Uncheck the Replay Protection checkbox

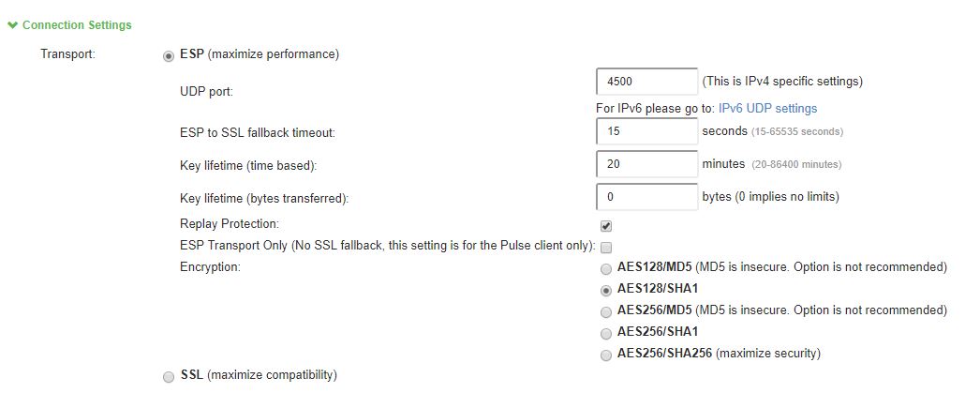[606, 226]
